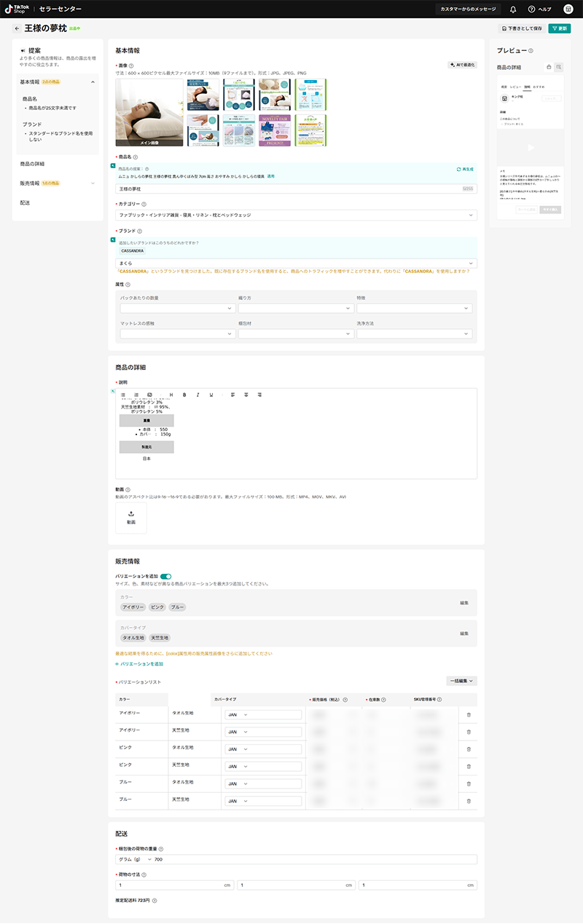
Task: Open the 洗浄方法 attribute dropdown
Action: tap(415, 333)
